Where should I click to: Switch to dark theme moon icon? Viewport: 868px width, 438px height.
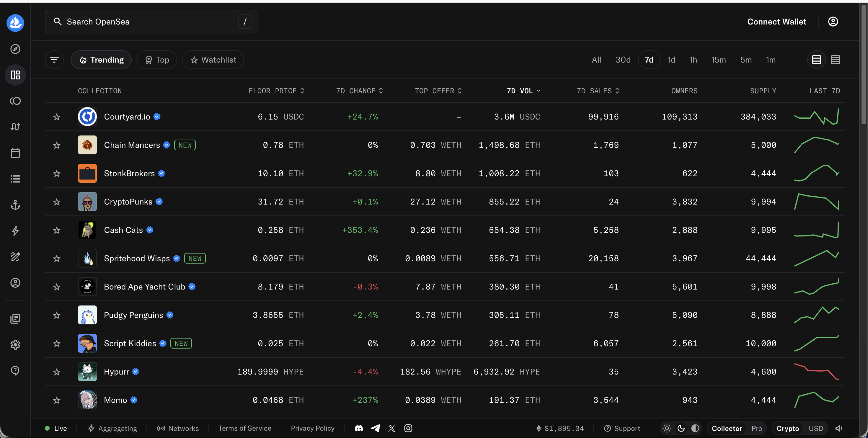(681, 428)
